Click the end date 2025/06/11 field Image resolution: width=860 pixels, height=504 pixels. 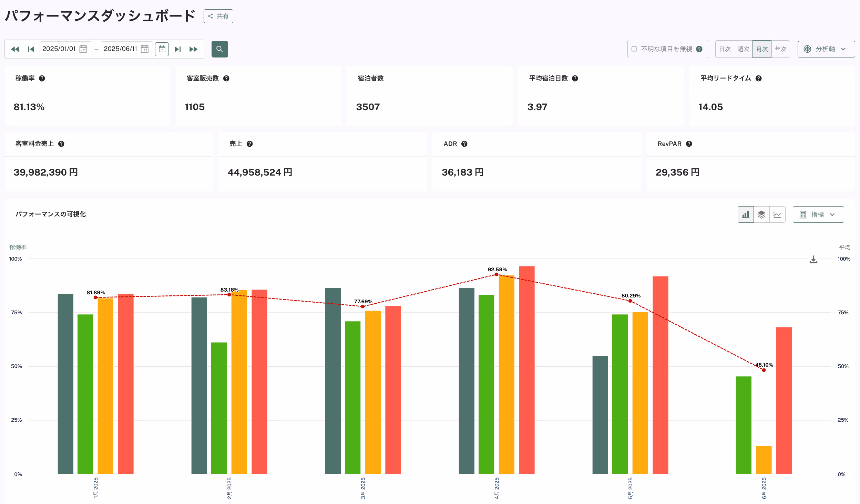pyautogui.click(x=121, y=49)
